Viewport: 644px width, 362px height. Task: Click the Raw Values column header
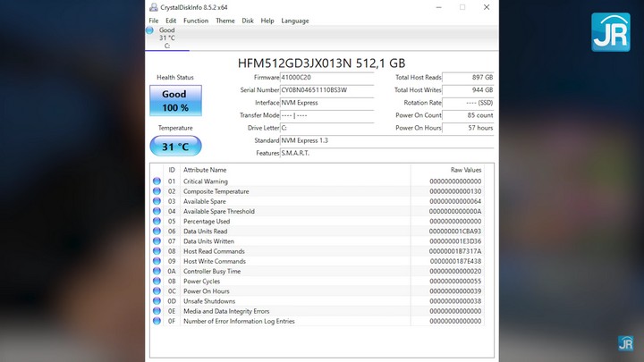coord(465,170)
